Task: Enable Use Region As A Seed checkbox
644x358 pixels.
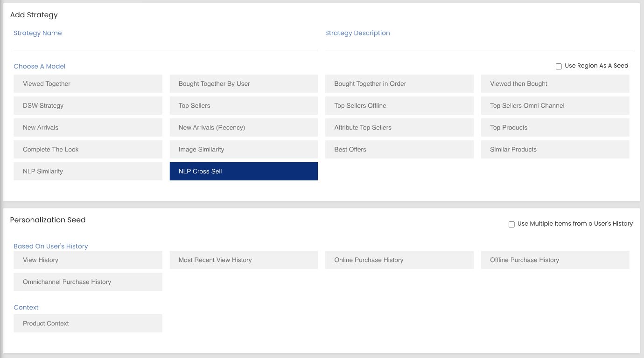Action: pos(559,66)
